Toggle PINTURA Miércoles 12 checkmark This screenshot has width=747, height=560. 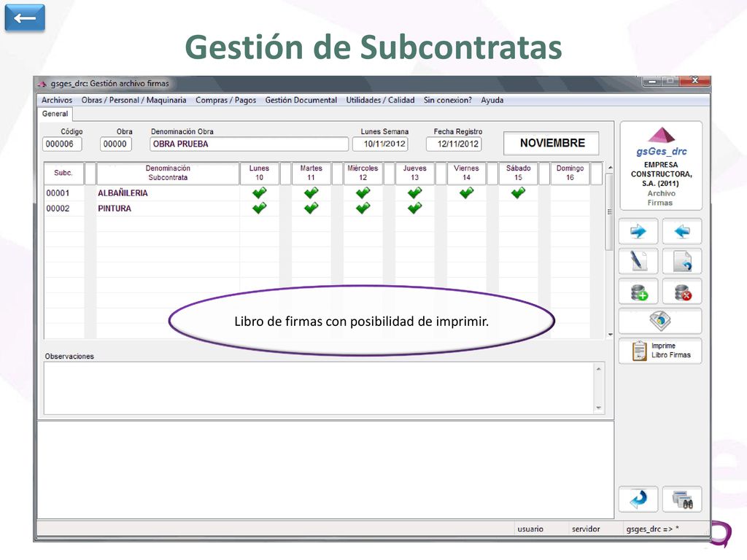pos(363,208)
